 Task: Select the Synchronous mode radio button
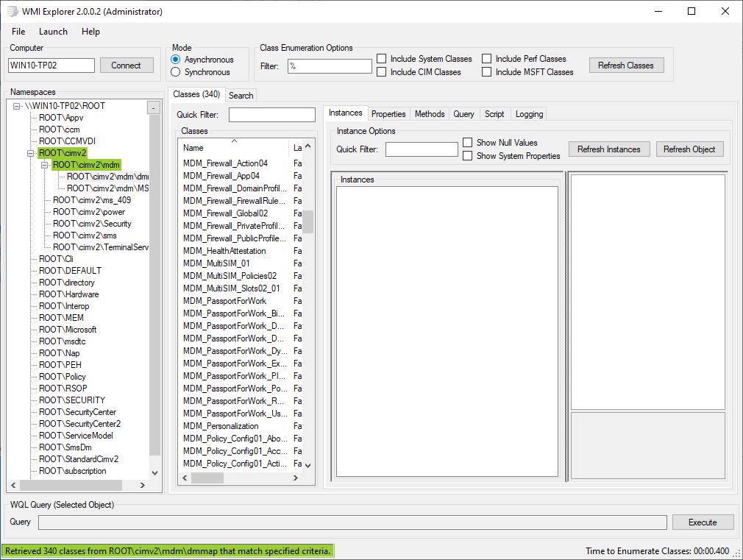pos(176,72)
